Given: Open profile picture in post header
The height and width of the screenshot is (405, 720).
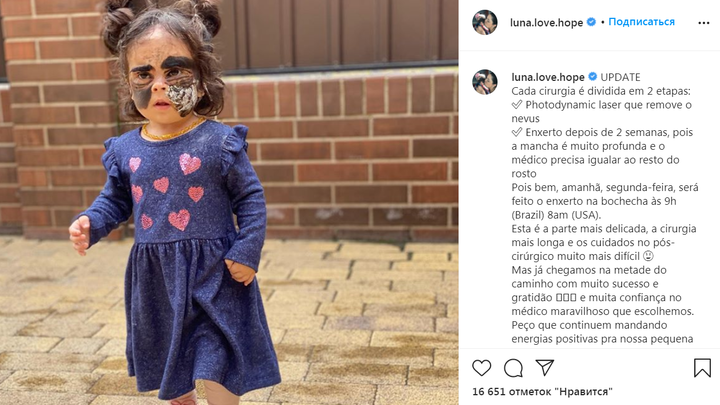Looking at the screenshot, I should (485, 22).
